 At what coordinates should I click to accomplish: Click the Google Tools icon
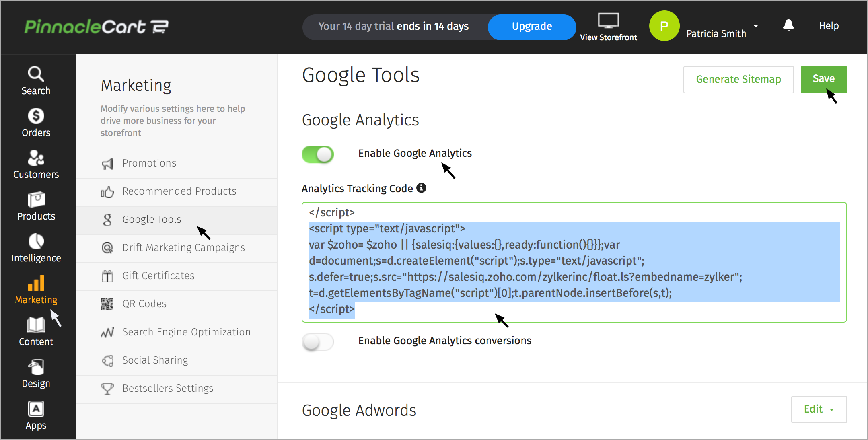107,220
